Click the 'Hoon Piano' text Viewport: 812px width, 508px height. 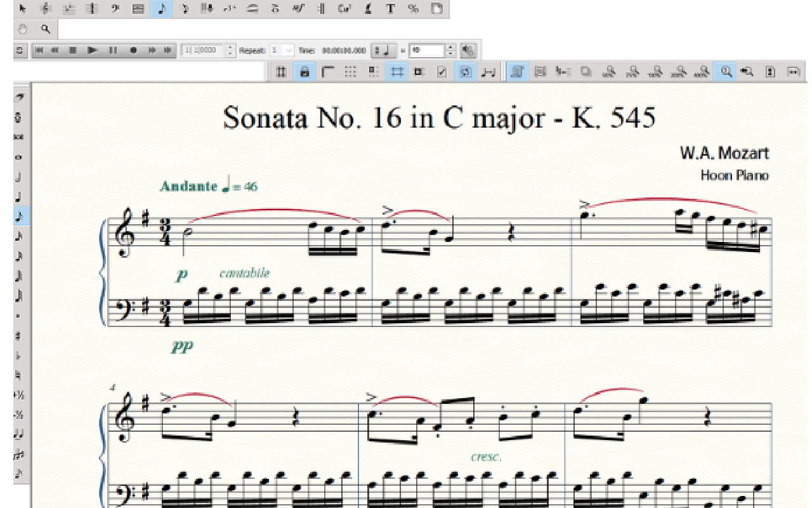tap(734, 175)
